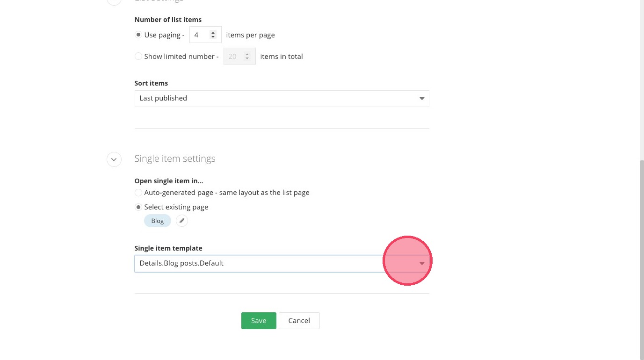This screenshot has width=644, height=360.
Task: Open the Sort items dropdown
Action: click(x=282, y=99)
